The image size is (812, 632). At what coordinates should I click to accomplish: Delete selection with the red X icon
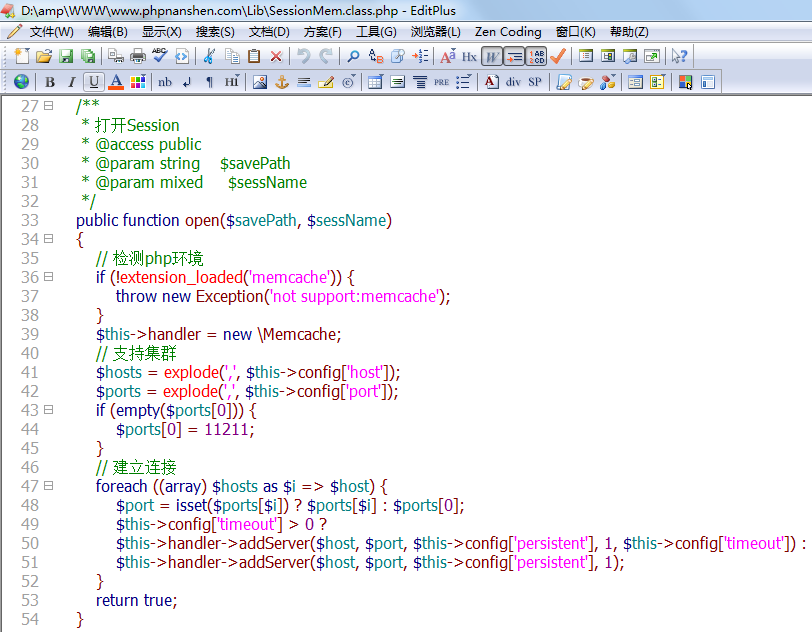click(276, 56)
